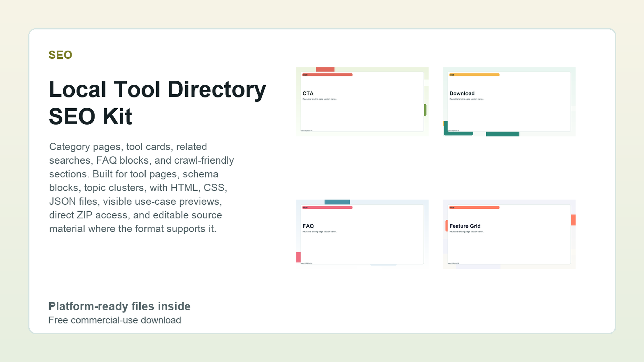Click the description paragraph starting Category pages
Viewport: 644px width, 362px height.
point(141,188)
